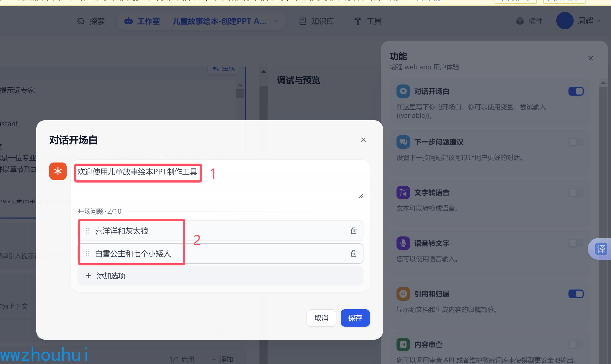Enable the 下一步问题建议 toggle
Viewport: 611px width, 364px height.
[576, 142]
